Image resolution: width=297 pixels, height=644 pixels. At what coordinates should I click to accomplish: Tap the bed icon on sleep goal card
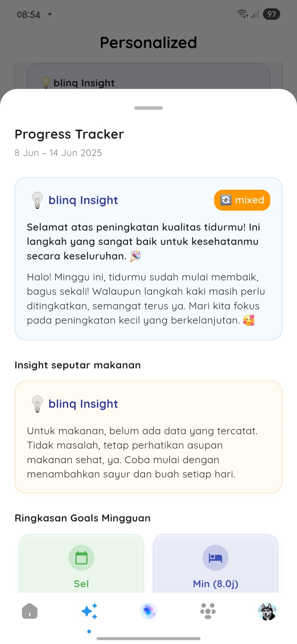(215, 557)
